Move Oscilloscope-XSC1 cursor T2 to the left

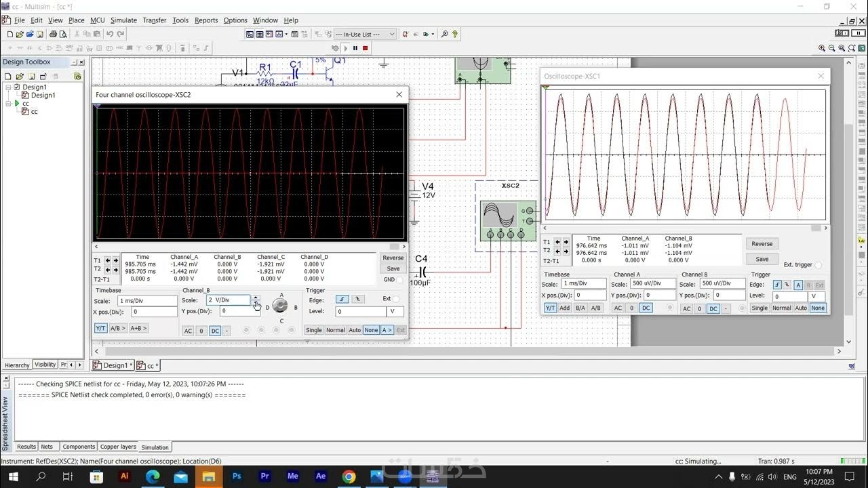(557, 251)
